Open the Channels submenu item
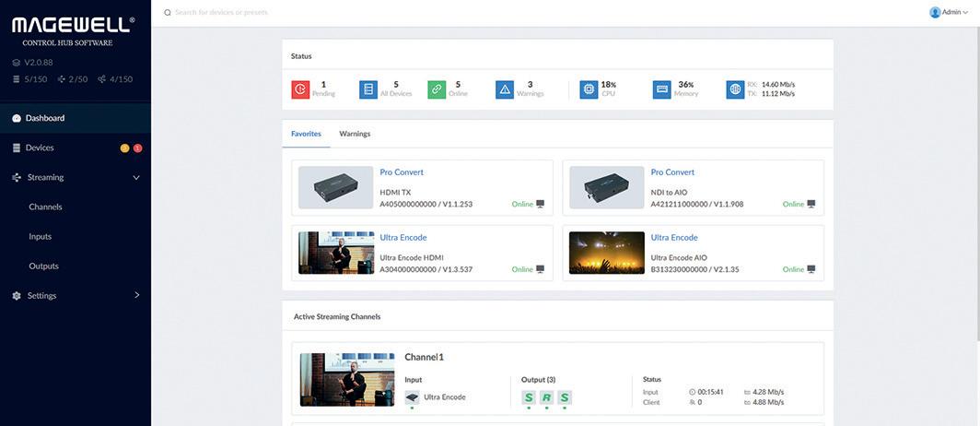 tap(45, 207)
